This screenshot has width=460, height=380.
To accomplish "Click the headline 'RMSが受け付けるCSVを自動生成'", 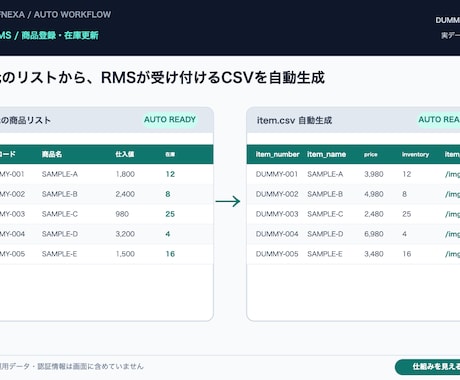I will [213, 78].
